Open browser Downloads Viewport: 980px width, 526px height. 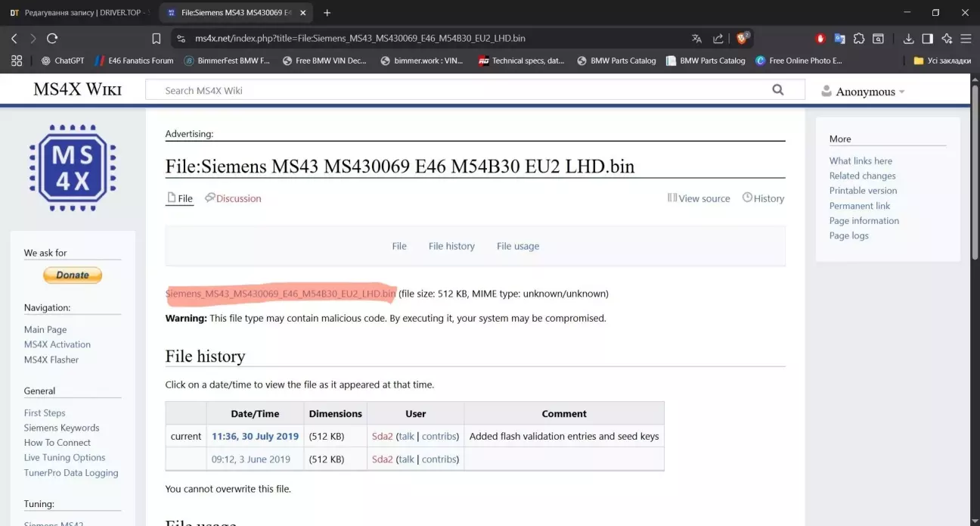pos(908,39)
